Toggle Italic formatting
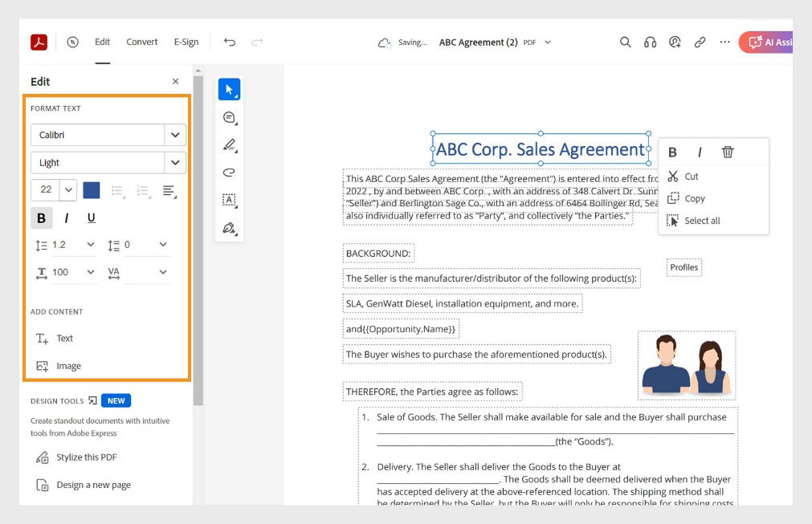The height and width of the screenshot is (524, 812). [x=65, y=217]
